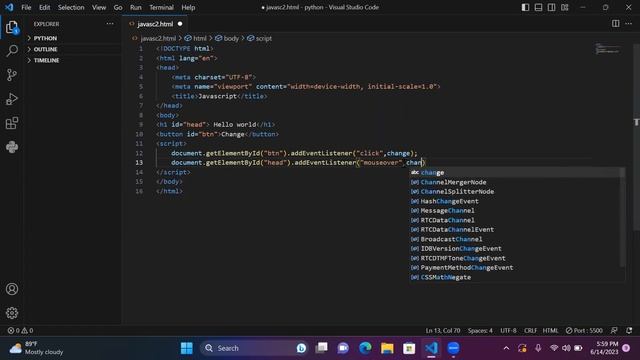Click the code minimap preview

pos(607,49)
